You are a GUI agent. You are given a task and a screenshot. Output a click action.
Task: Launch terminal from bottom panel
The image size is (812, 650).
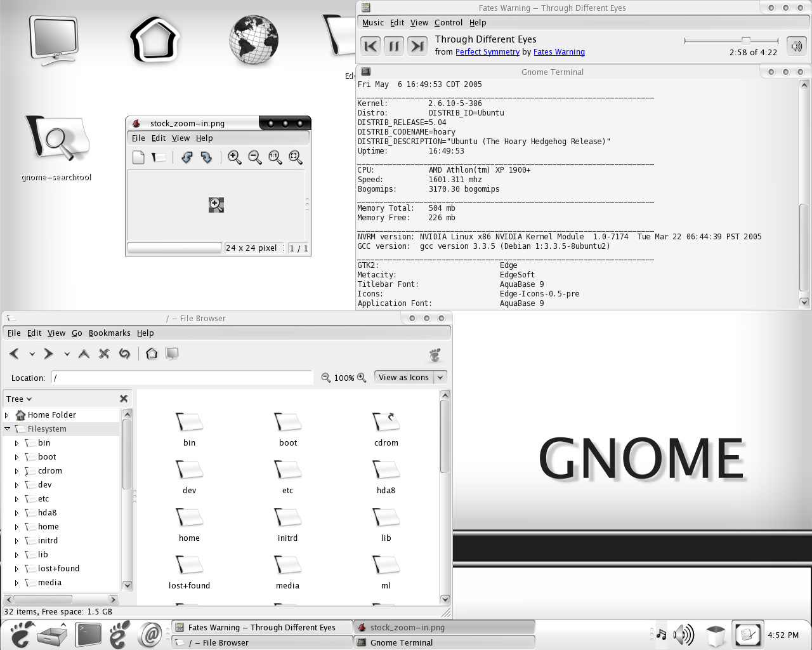88,634
